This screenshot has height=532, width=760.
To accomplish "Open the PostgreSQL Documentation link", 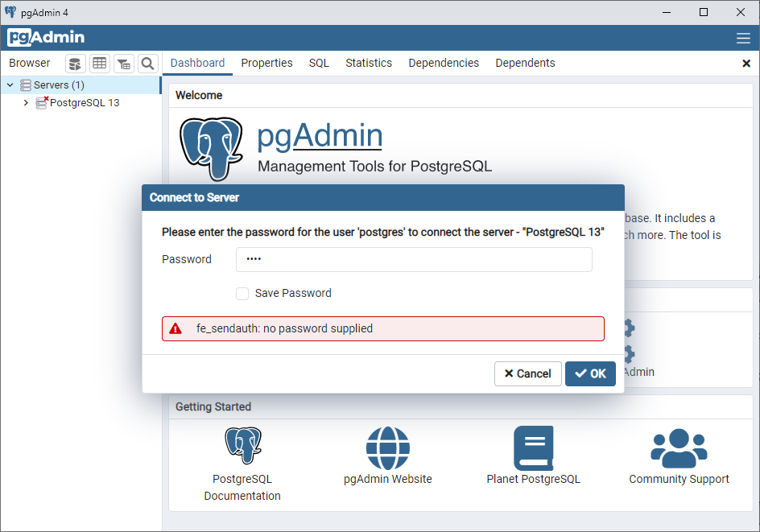I will [242, 488].
